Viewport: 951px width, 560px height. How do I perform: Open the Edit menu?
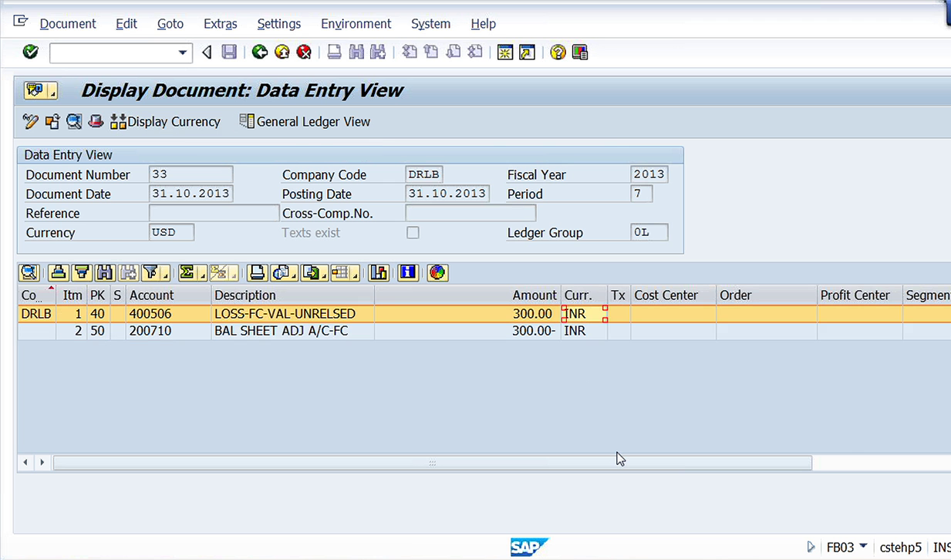coord(126,24)
